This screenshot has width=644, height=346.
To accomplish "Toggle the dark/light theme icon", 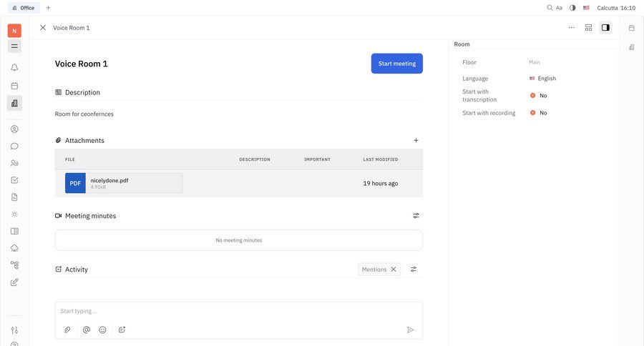I will [572, 8].
